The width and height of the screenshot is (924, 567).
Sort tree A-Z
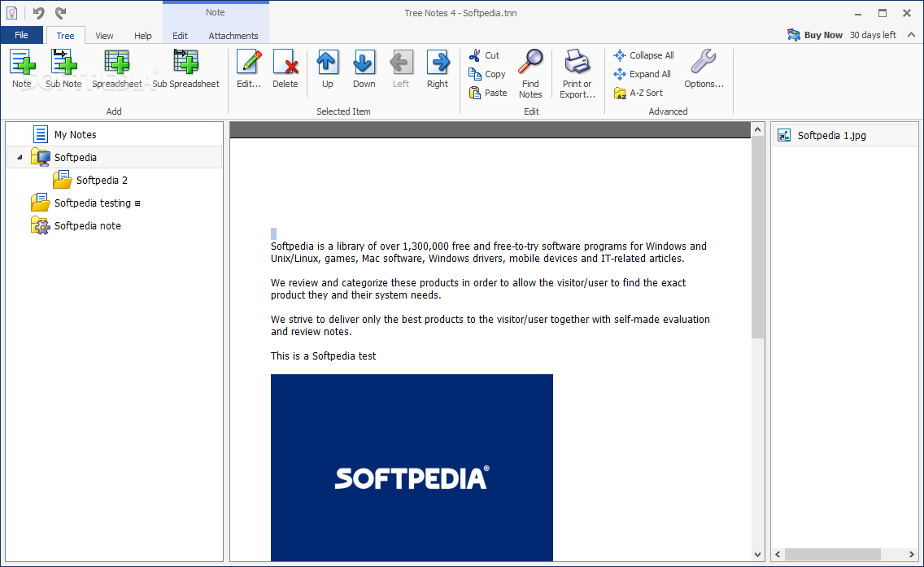tap(639, 93)
